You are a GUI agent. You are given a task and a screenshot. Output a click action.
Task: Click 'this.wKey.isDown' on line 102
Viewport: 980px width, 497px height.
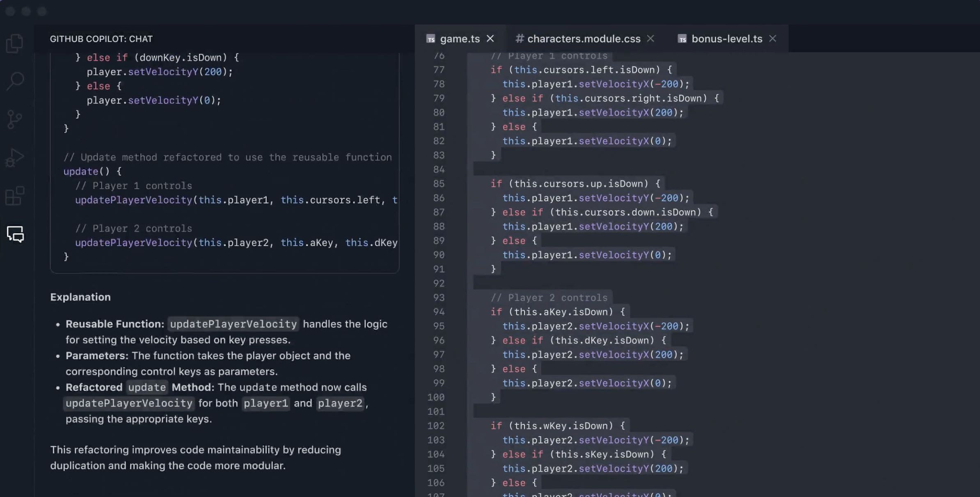coord(561,426)
